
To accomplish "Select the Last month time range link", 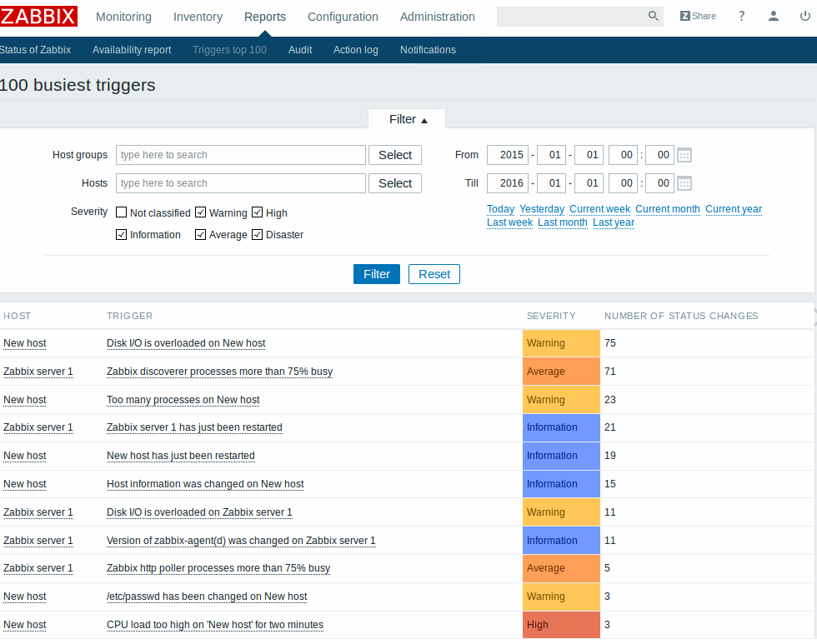I will pos(563,222).
